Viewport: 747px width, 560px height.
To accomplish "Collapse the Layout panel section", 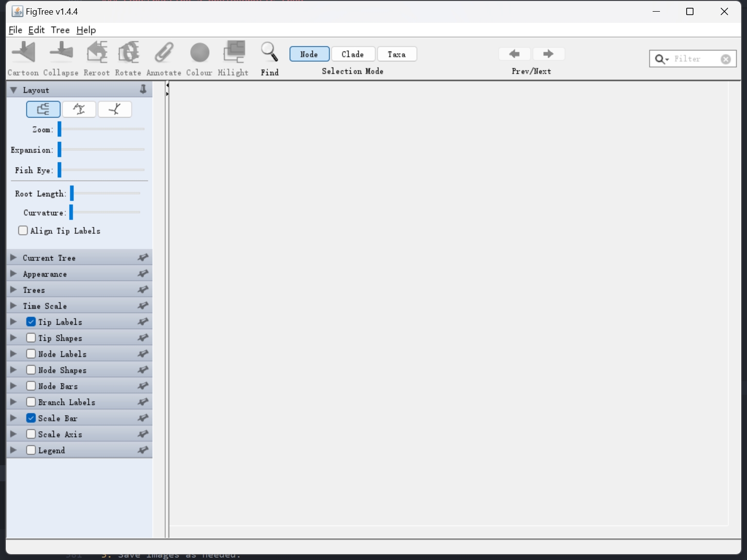I will tap(14, 90).
